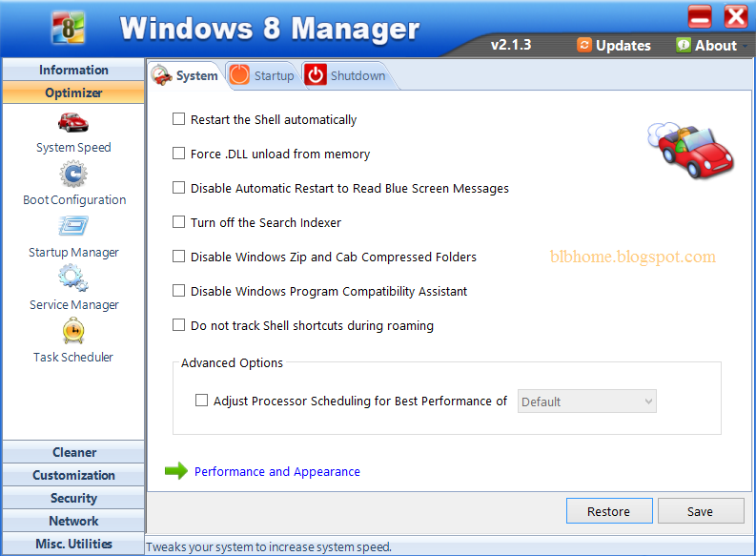Viewport: 756px width, 556px height.
Task: Click the green arrow beside Performance and Appearance
Action: tap(176, 471)
